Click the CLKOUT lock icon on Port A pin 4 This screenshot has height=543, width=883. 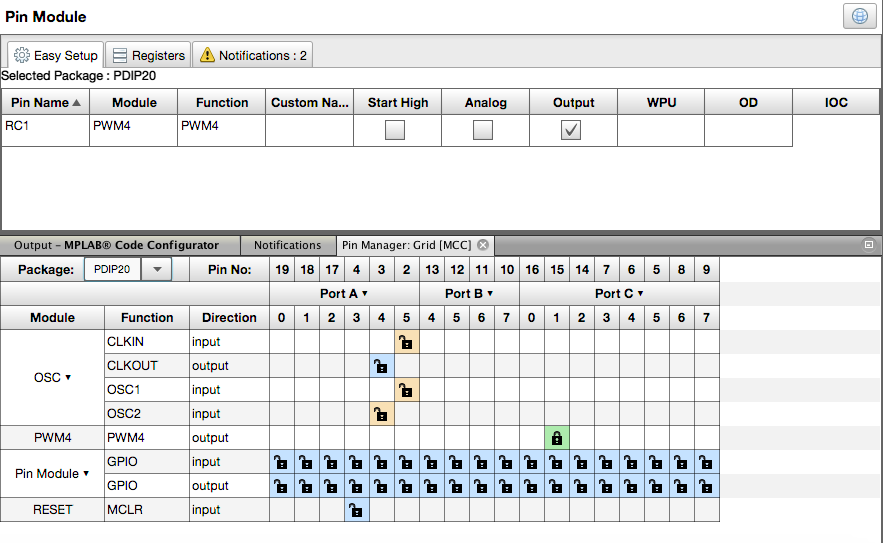pyautogui.click(x=381, y=366)
